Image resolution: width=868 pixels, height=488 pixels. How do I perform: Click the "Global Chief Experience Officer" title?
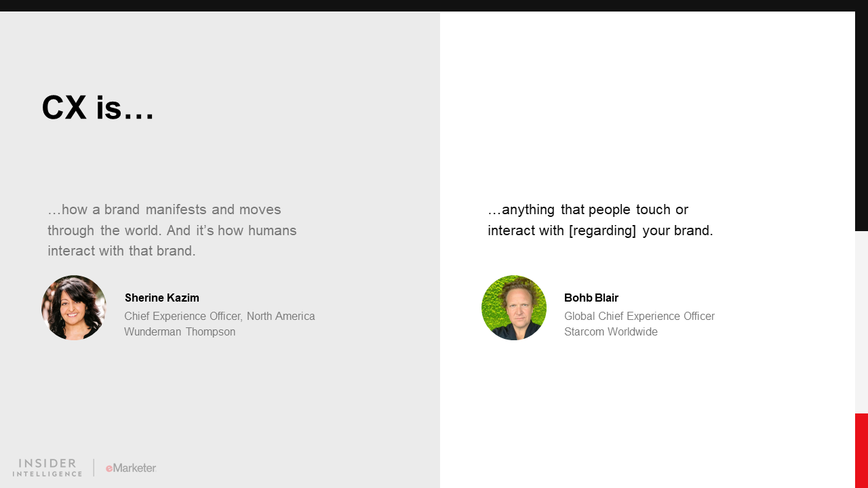(x=639, y=317)
